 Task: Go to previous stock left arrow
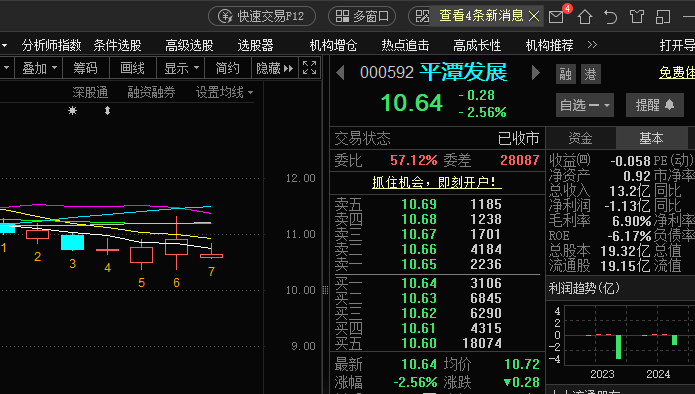340,72
